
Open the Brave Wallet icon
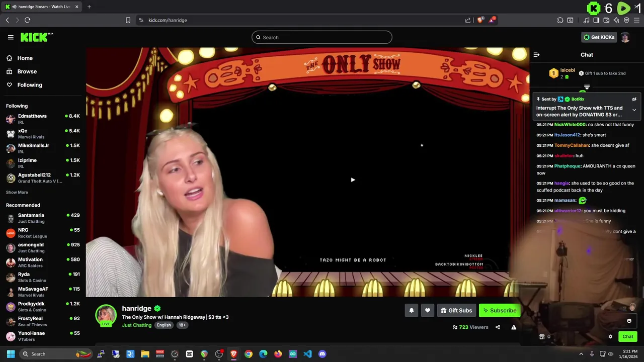pos(606,20)
